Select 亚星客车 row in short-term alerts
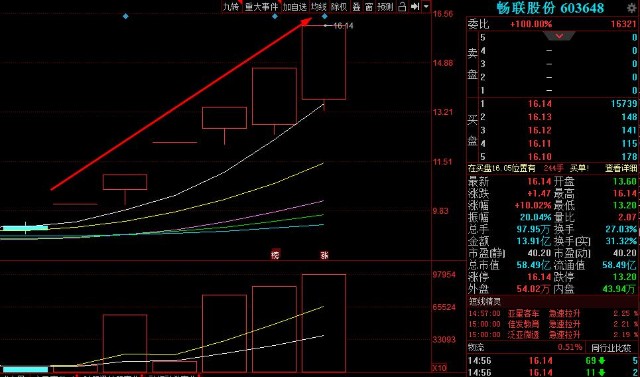The height and width of the screenshot is (377, 640). coord(553,314)
